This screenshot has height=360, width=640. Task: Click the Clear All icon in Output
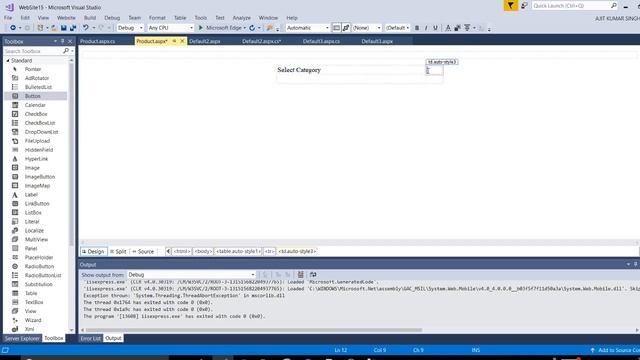(300, 275)
